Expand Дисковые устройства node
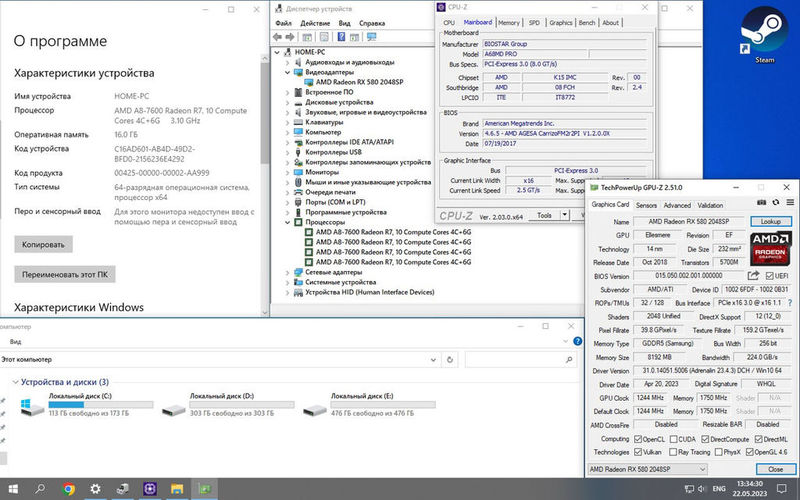800x500 pixels. click(x=287, y=102)
